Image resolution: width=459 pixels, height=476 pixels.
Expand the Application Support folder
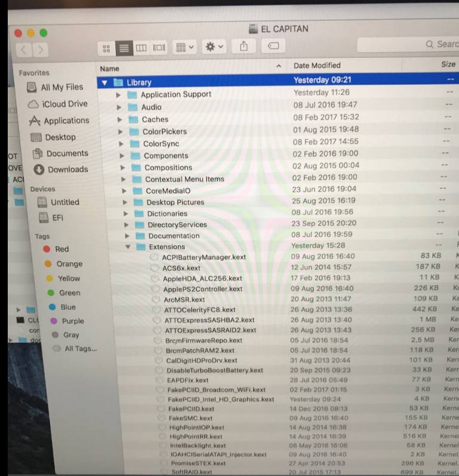tap(118, 94)
